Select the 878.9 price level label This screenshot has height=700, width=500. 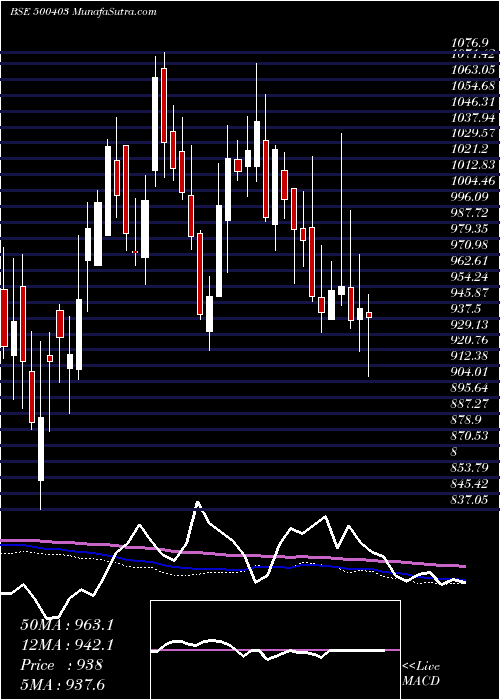466,419
